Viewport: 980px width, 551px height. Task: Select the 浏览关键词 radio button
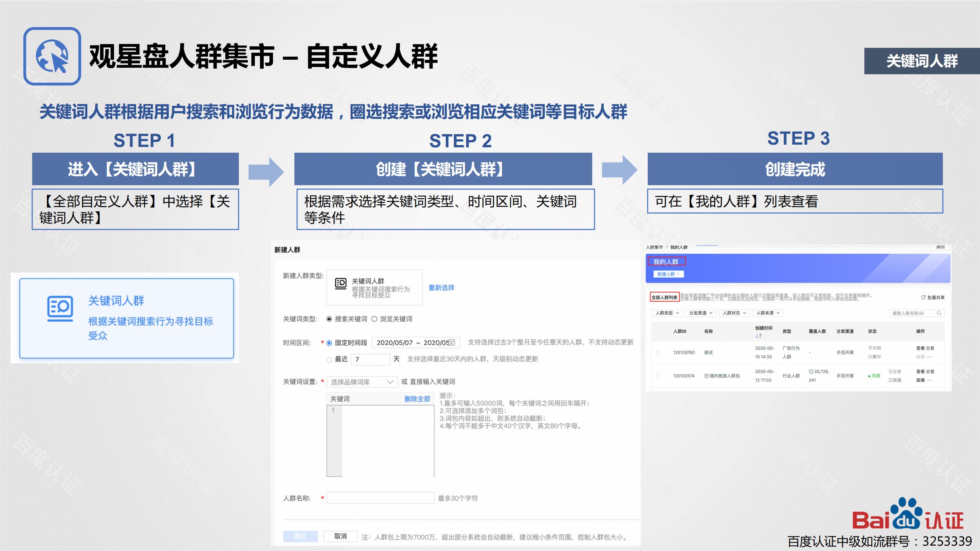click(374, 319)
